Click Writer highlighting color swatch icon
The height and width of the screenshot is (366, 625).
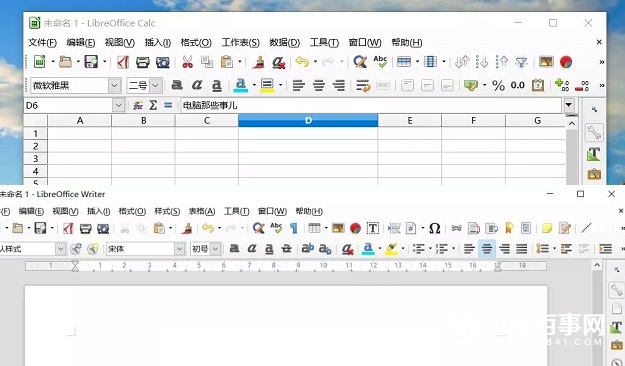coord(391,249)
